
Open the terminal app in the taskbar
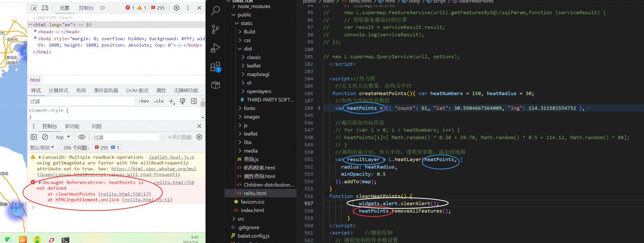tap(65, 240)
